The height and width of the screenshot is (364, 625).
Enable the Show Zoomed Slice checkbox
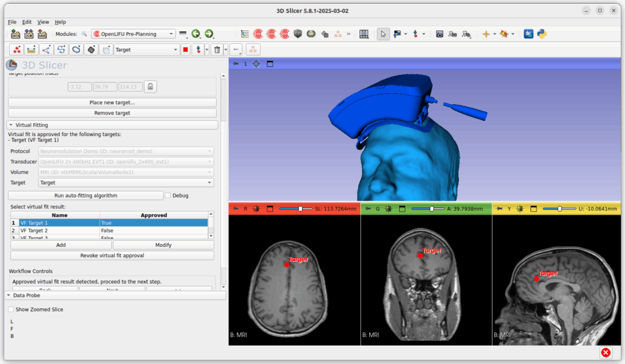[x=11, y=310]
